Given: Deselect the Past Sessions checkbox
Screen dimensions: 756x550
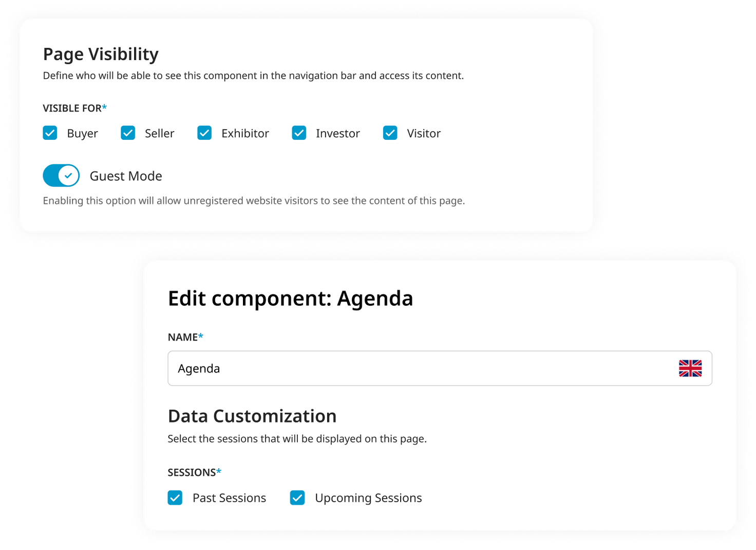Looking at the screenshot, I should 175,498.
